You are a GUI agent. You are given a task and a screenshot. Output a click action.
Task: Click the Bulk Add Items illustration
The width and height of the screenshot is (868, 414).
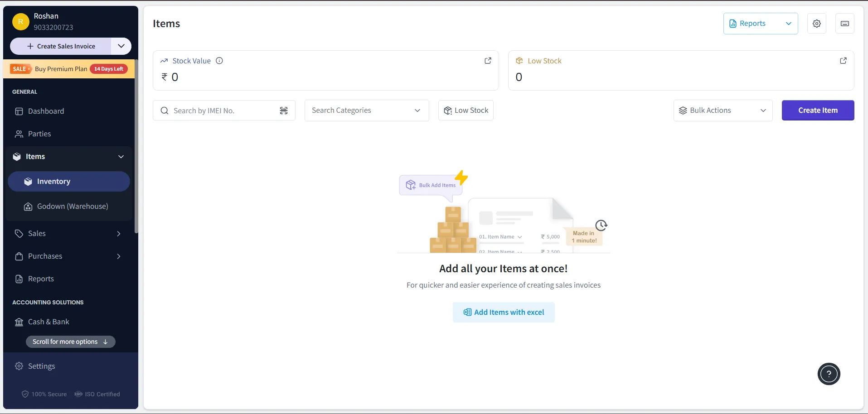point(431,185)
